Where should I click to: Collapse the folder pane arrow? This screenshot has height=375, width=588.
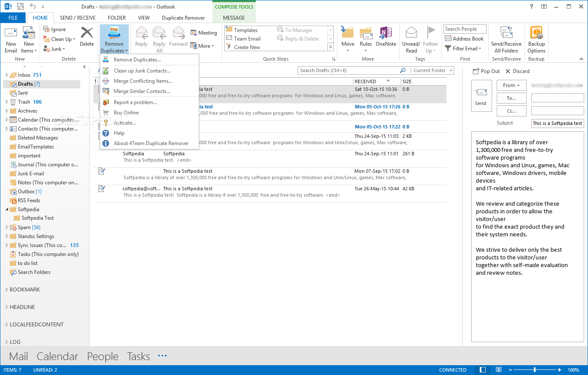click(x=84, y=67)
